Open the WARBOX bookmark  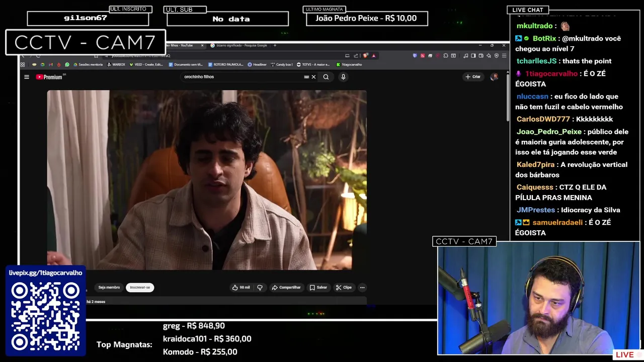[116, 64]
